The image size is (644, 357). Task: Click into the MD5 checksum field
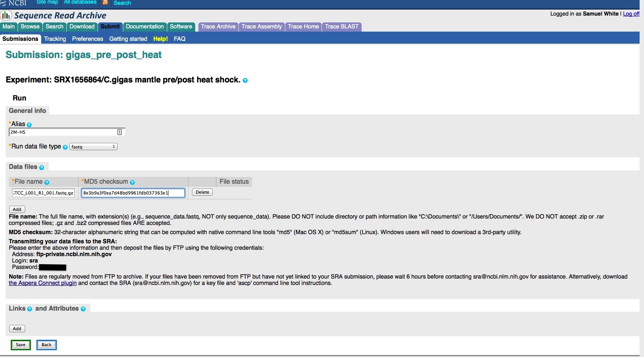(x=133, y=193)
